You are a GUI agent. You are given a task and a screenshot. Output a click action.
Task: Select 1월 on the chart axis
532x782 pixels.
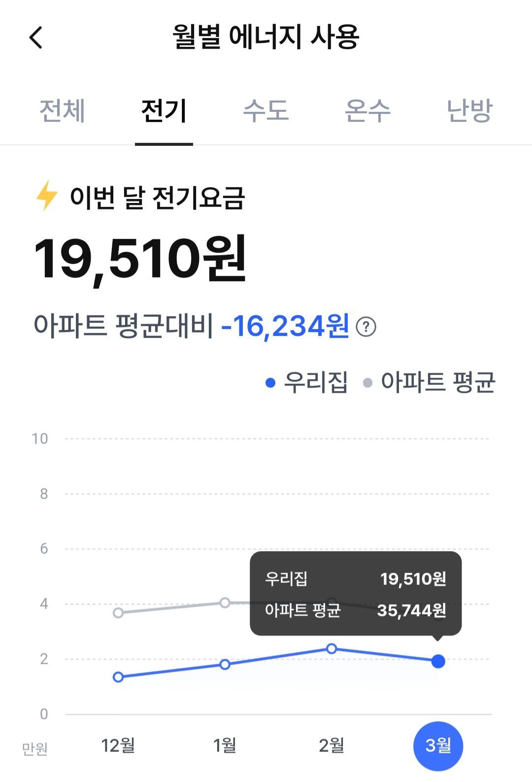click(225, 746)
